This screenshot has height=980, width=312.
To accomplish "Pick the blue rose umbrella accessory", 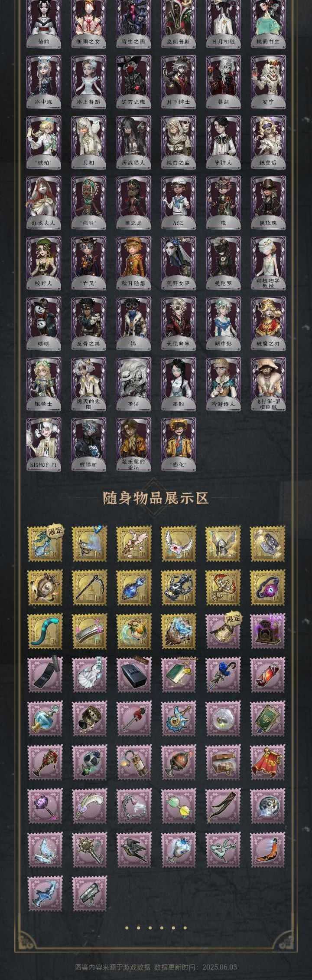I will (223, 675).
